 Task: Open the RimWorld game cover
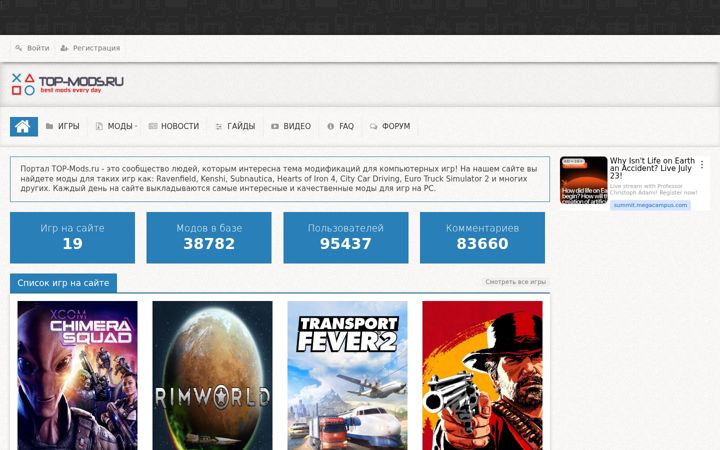[x=213, y=376]
